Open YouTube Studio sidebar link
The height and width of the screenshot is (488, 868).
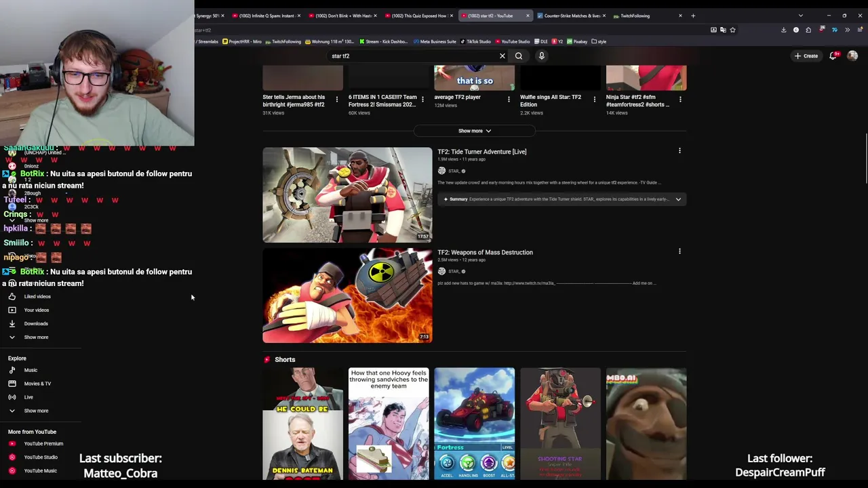point(40,457)
